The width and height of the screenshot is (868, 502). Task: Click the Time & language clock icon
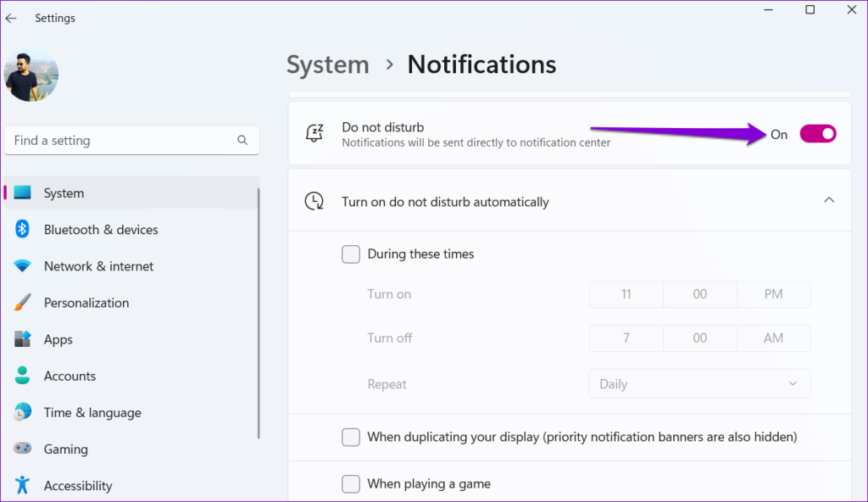point(21,412)
